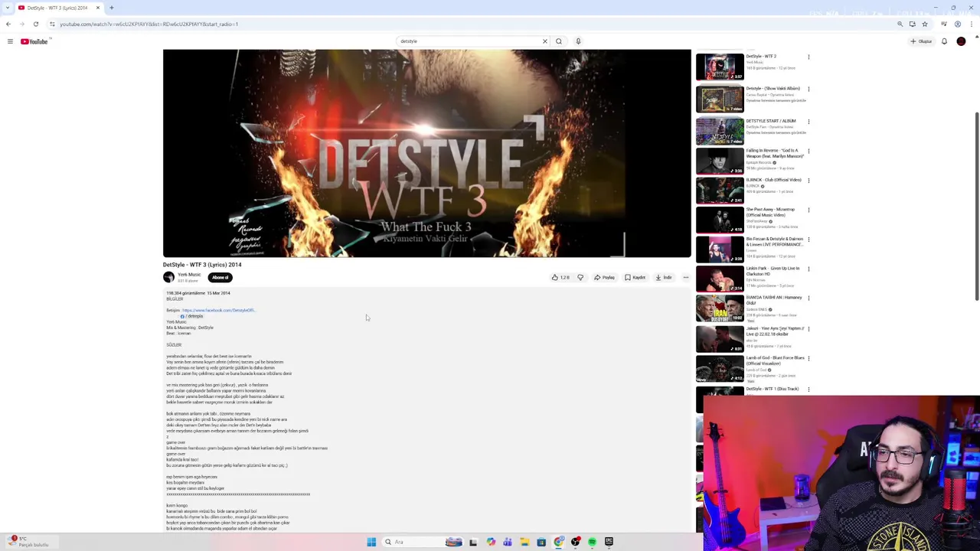
Task: Open options for Falling In Reverse video
Action: pos(808,151)
